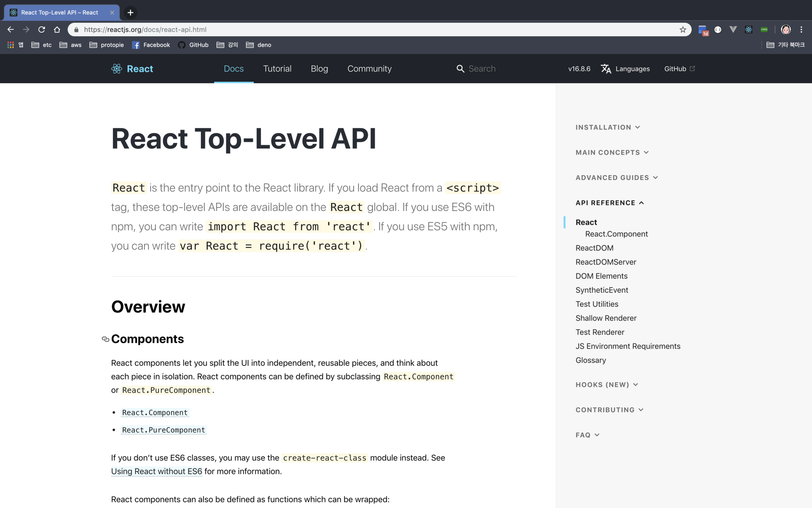Open the Languages translate icon
The width and height of the screenshot is (812, 508).
(x=606, y=68)
